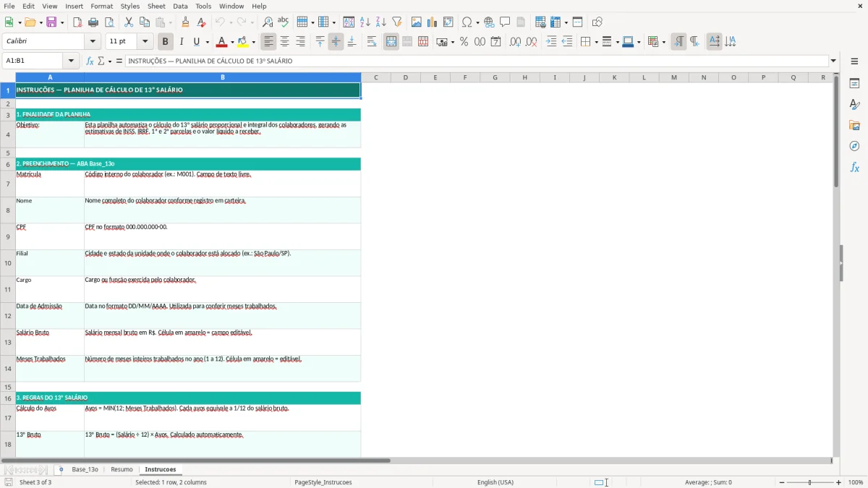
Task: Click Clear Direct Formatting icon
Action: click(x=202, y=22)
